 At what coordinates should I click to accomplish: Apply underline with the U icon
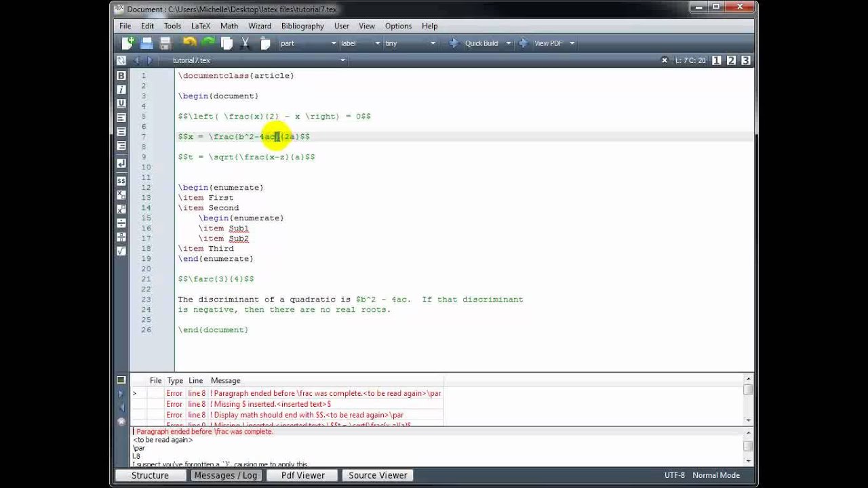pos(121,104)
